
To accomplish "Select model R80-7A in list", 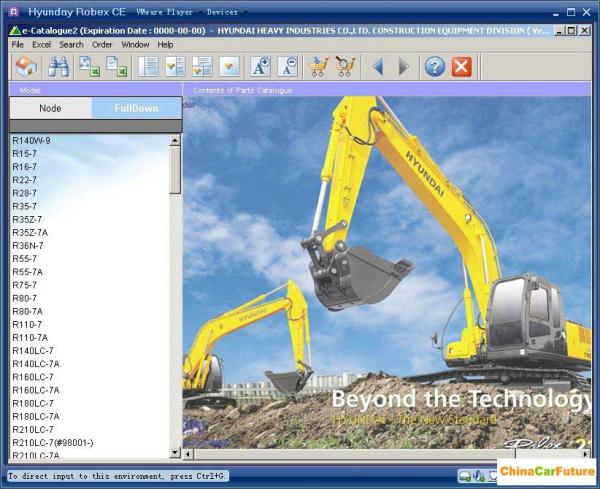I will tap(27, 311).
